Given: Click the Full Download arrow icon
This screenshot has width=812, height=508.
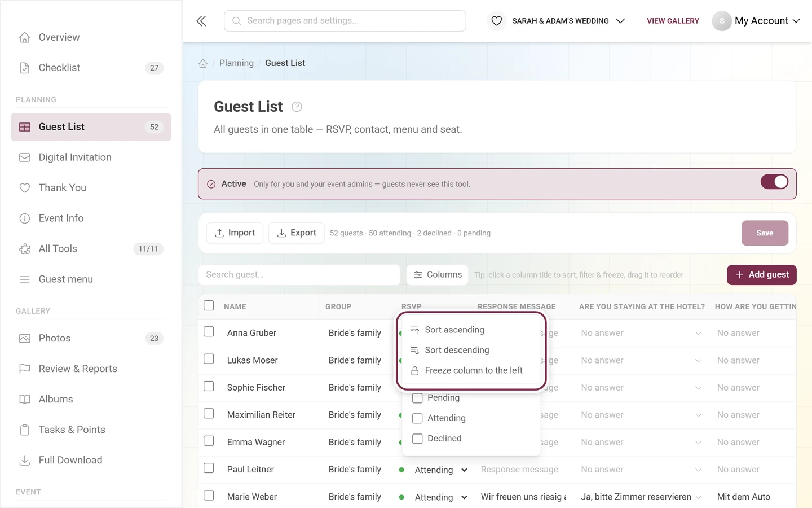Looking at the screenshot, I should point(25,461).
